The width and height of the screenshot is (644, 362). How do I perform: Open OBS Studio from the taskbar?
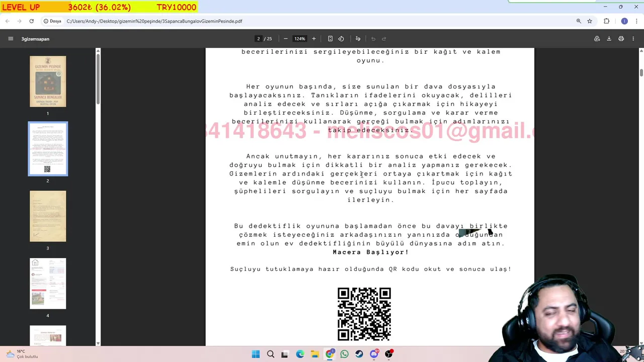pyautogui.click(x=388, y=354)
